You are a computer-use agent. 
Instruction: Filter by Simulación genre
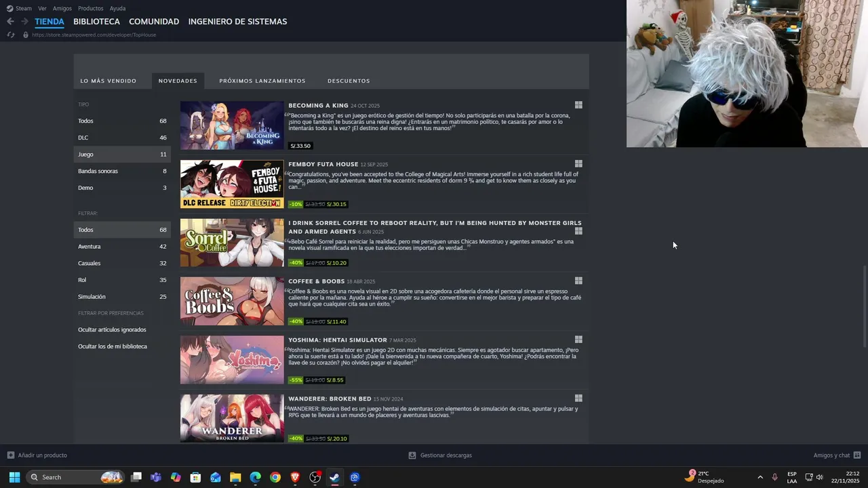pos(122,297)
